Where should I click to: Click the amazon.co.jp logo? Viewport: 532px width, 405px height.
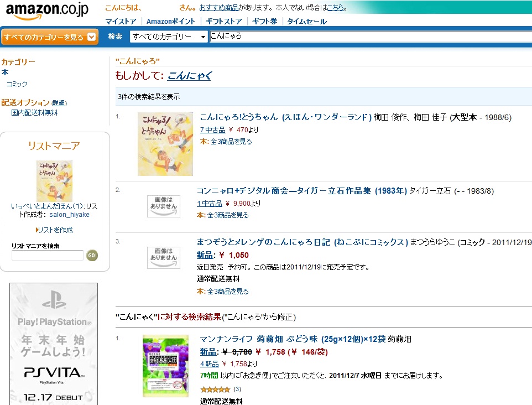click(x=47, y=11)
